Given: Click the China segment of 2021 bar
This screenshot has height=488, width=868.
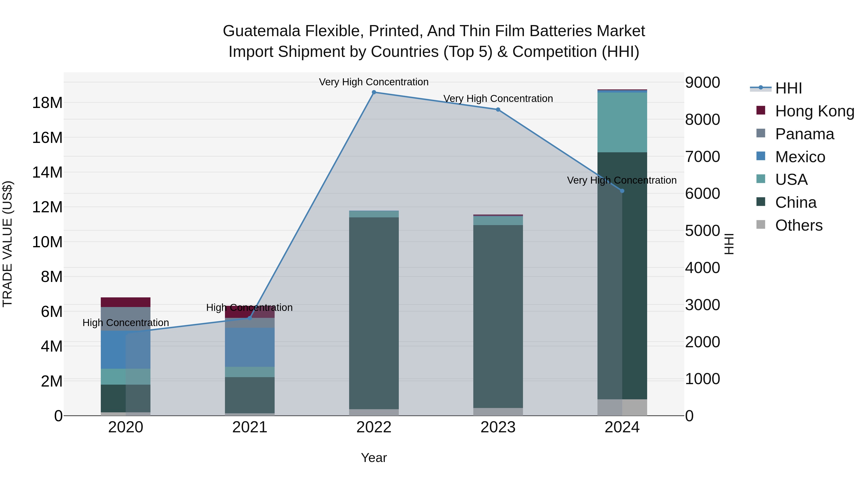Looking at the screenshot, I should 250,395.
